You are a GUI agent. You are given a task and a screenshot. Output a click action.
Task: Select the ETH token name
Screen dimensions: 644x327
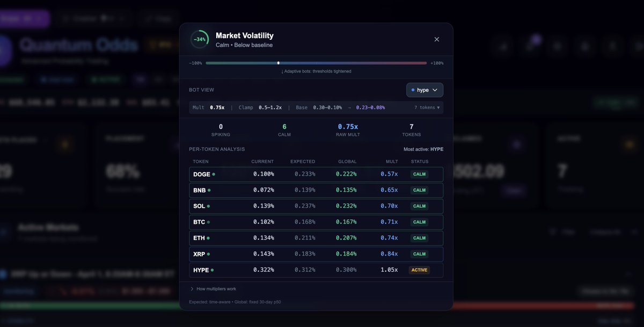click(x=199, y=238)
